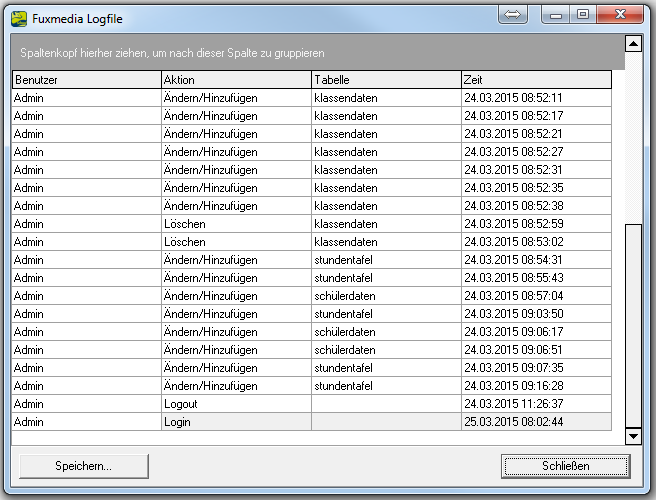The height and width of the screenshot is (500, 656).
Task: Select Ändern/Hinzufügen cell in the 08:52:17 row
Action: click(x=236, y=115)
